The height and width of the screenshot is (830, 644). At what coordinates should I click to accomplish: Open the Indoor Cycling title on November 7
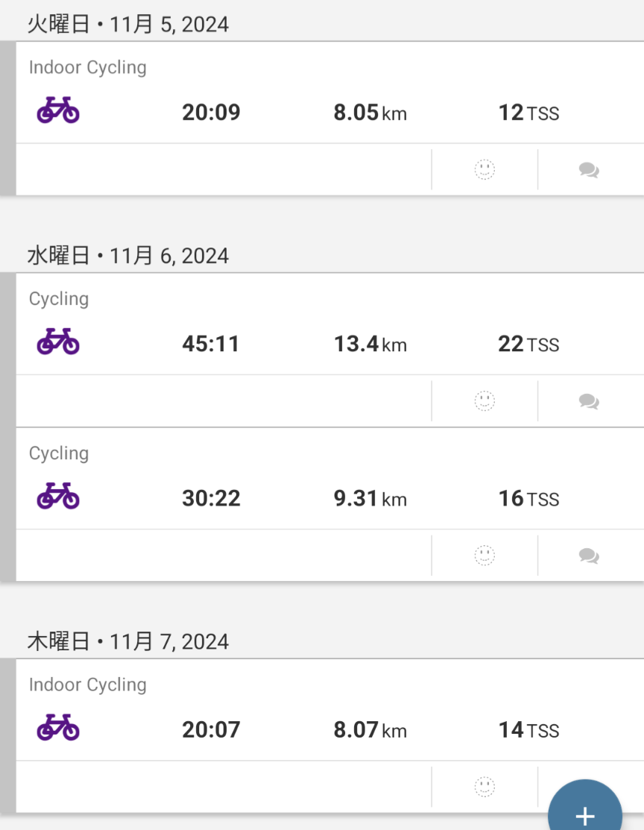[87, 685]
